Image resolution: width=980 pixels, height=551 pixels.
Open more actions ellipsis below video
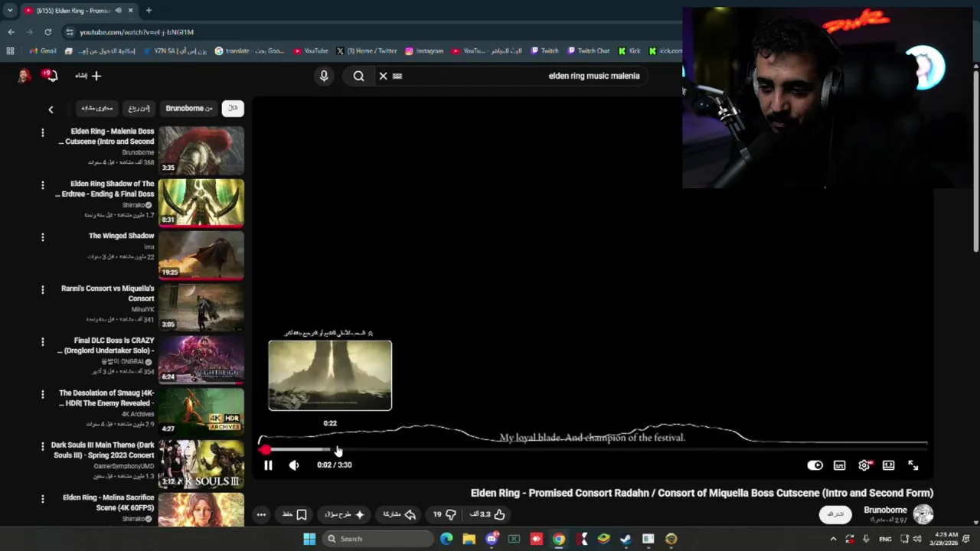point(261,514)
